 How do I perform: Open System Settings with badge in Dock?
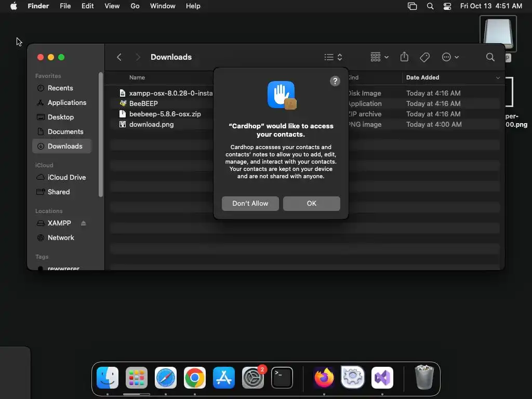click(253, 378)
